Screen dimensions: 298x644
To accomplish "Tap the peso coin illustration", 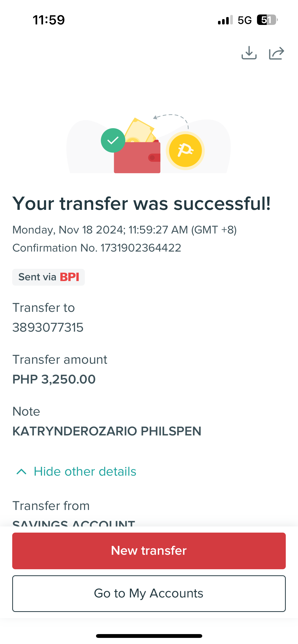I will [185, 151].
